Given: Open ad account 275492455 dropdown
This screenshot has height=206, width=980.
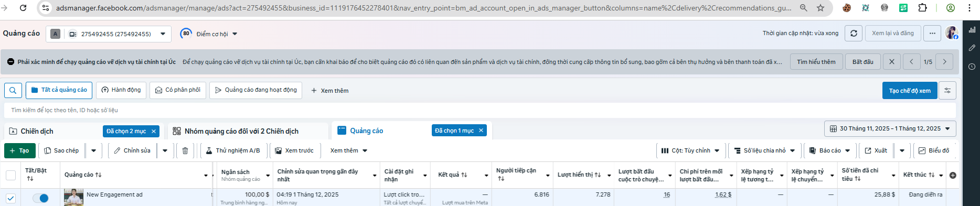Looking at the screenshot, I should click(x=109, y=34).
